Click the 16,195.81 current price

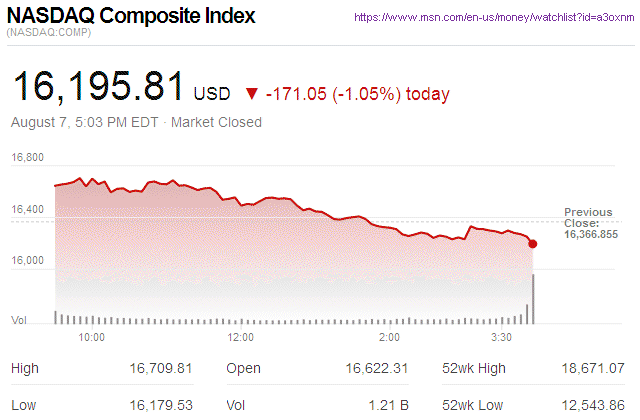98,88
